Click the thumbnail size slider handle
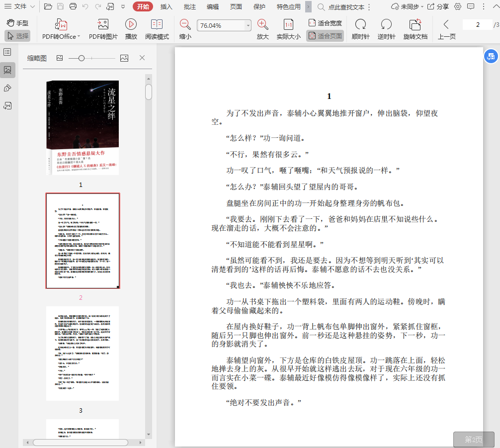 pyautogui.click(x=82, y=58)
